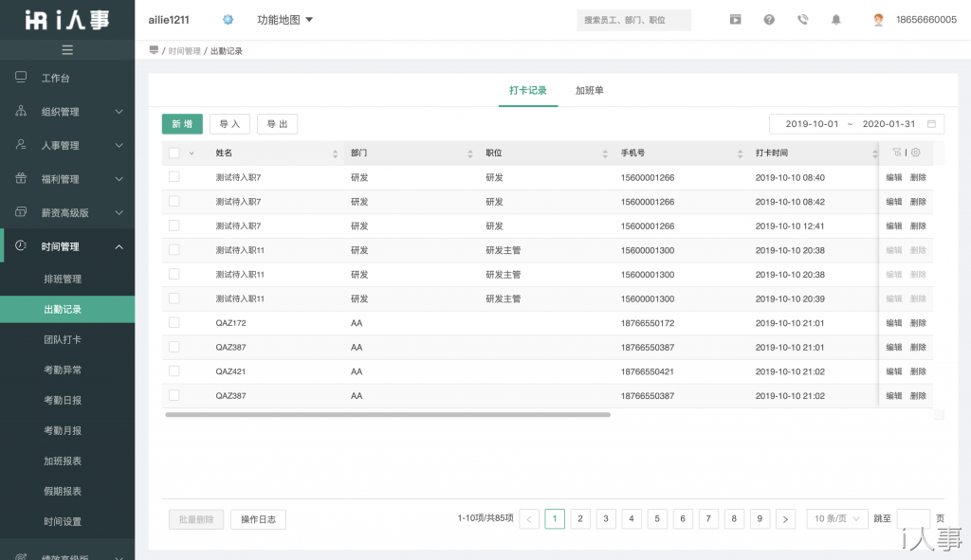This screenshot has width=971, height=560.
Task: Open the 操作日志 button
Action: tap(258, 519)
